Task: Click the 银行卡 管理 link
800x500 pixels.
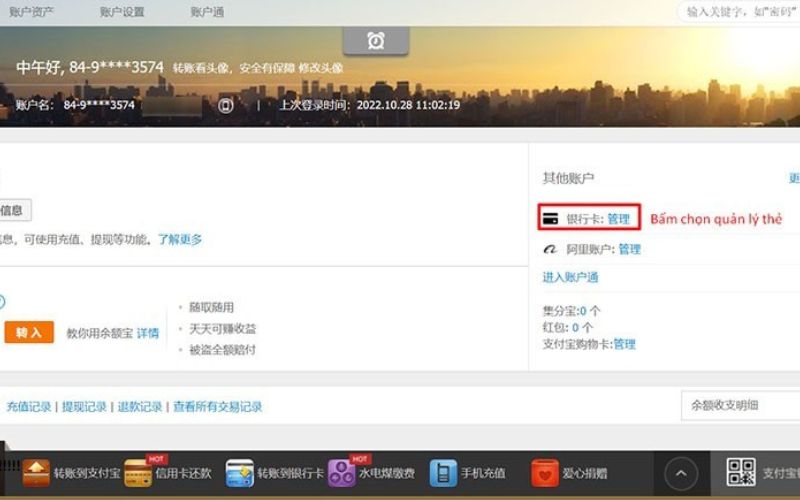Action: [x=618, y=219]
